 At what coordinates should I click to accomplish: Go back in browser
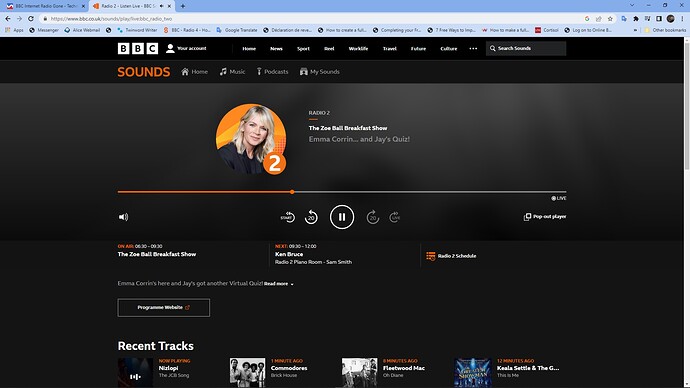tap(7, 18)
